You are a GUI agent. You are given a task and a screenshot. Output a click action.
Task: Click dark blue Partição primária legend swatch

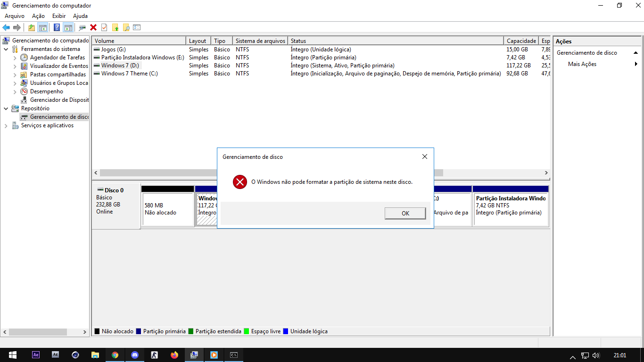coord(139,331)
